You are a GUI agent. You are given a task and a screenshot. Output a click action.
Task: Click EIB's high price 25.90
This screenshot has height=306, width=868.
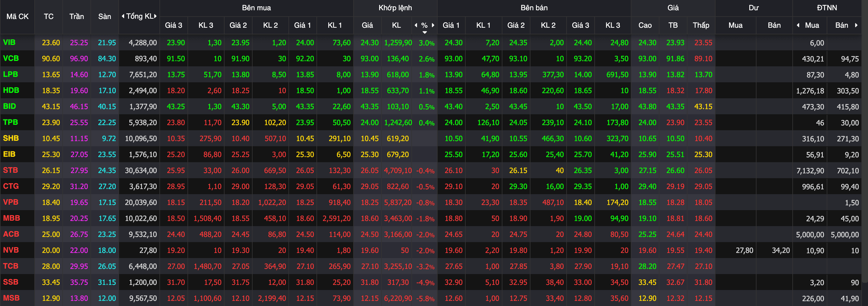(647, 154)
